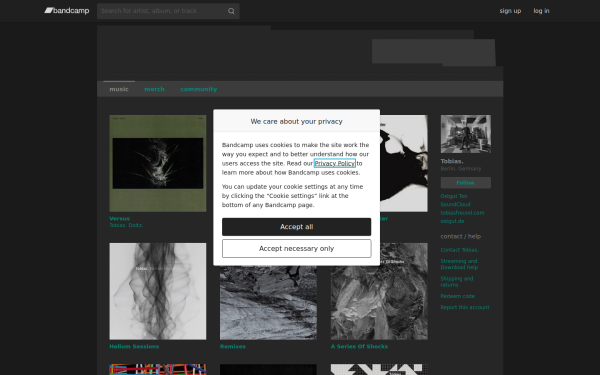The height and width of the screenshot is (375, 600).
Task: Open the black-and-white ink album cover
Action: click(404, 163)
